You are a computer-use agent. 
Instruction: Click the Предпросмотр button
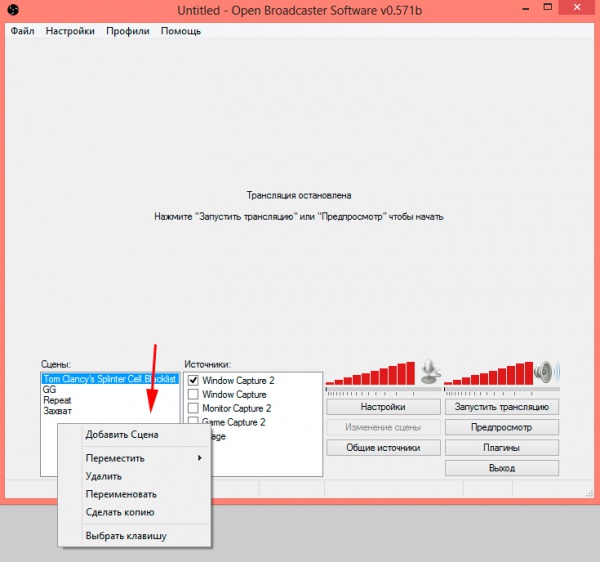click(501, 428)
